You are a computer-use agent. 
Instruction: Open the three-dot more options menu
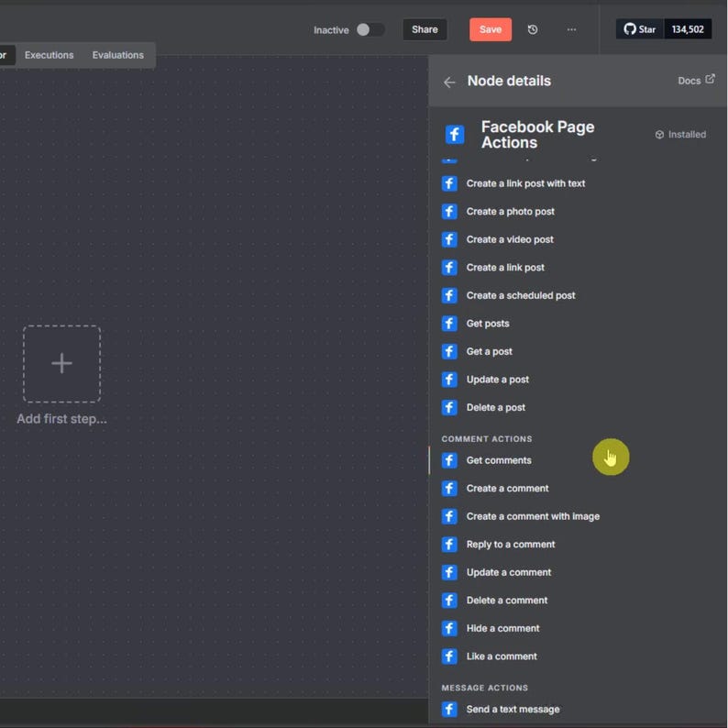tap(571, 29)
